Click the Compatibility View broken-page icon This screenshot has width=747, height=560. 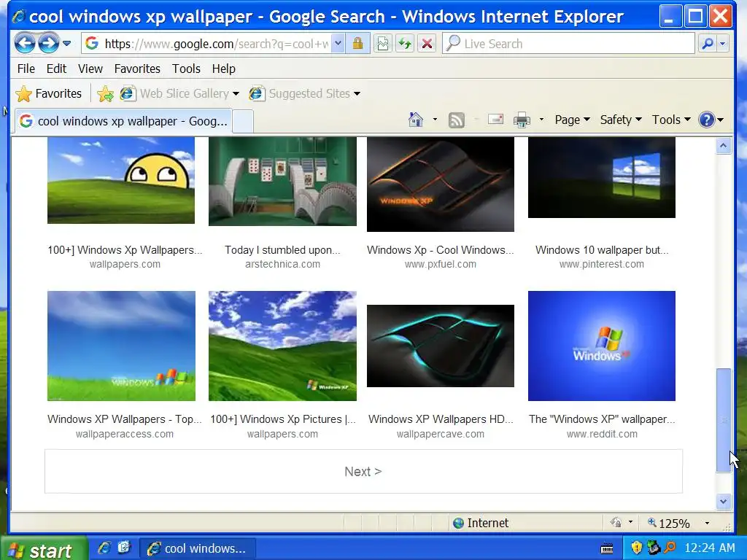click(382, 44)
